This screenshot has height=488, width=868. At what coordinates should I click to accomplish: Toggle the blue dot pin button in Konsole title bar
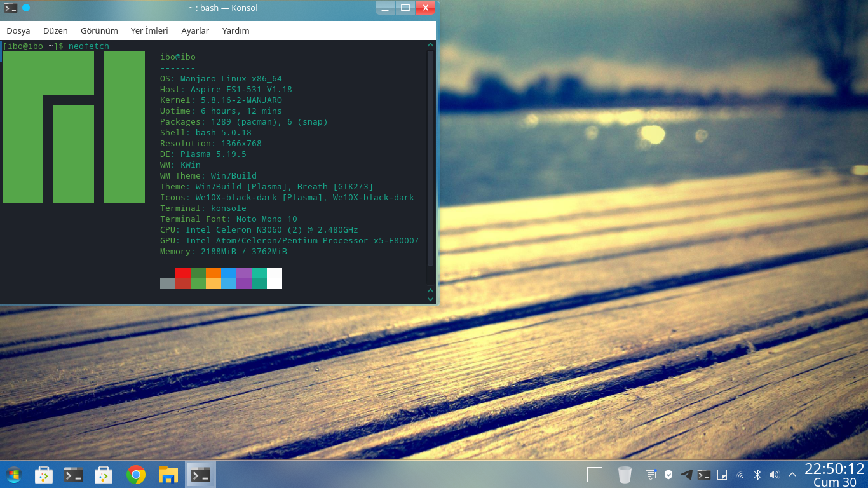tap(26, 8)
